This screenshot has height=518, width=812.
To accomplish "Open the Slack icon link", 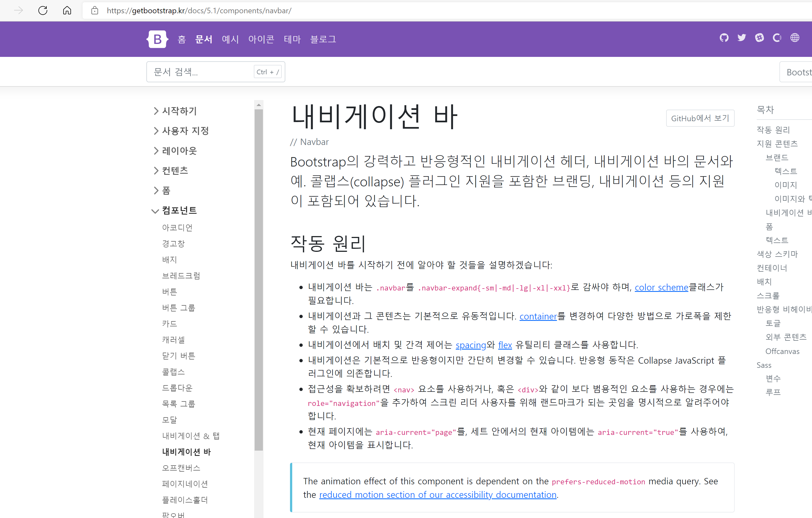I will point(760,38).
